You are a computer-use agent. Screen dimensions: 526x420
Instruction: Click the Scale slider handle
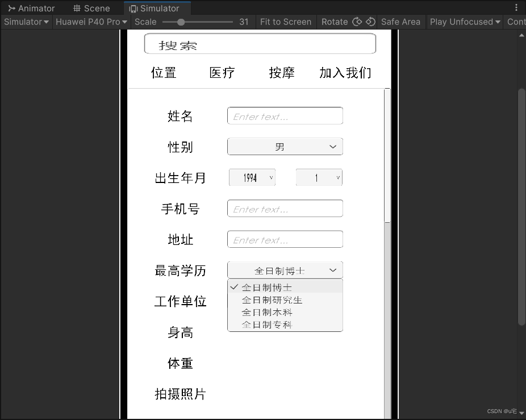[x=181, y=22]
